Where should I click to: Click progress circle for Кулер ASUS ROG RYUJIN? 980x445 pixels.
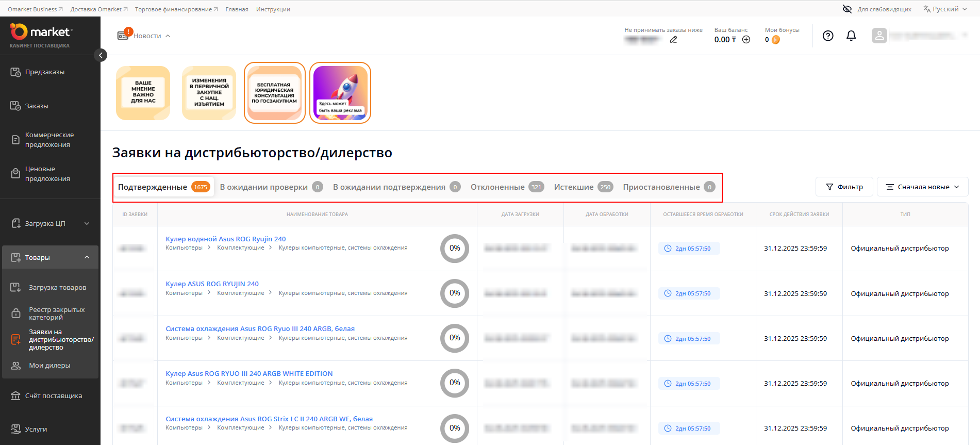455,293
